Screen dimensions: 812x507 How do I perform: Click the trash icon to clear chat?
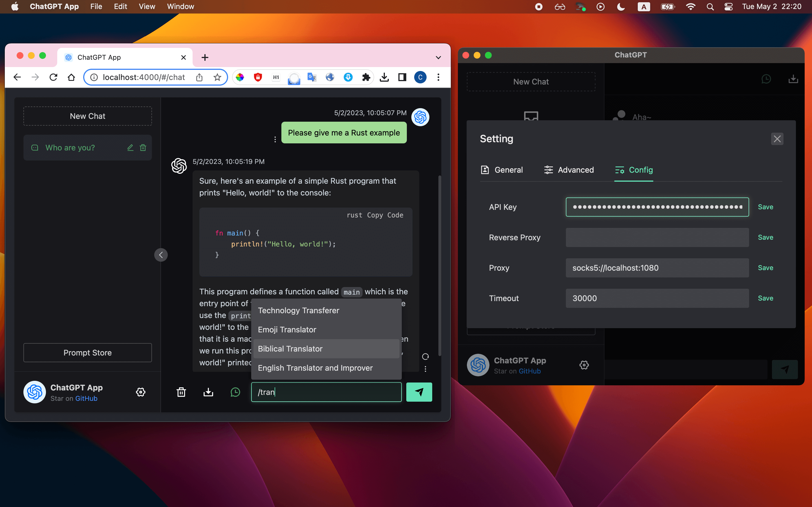pos(181,392)
